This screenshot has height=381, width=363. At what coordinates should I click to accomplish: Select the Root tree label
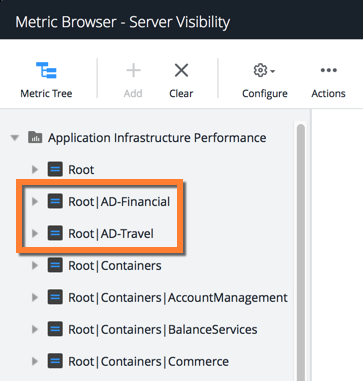(x=81, y=170)
